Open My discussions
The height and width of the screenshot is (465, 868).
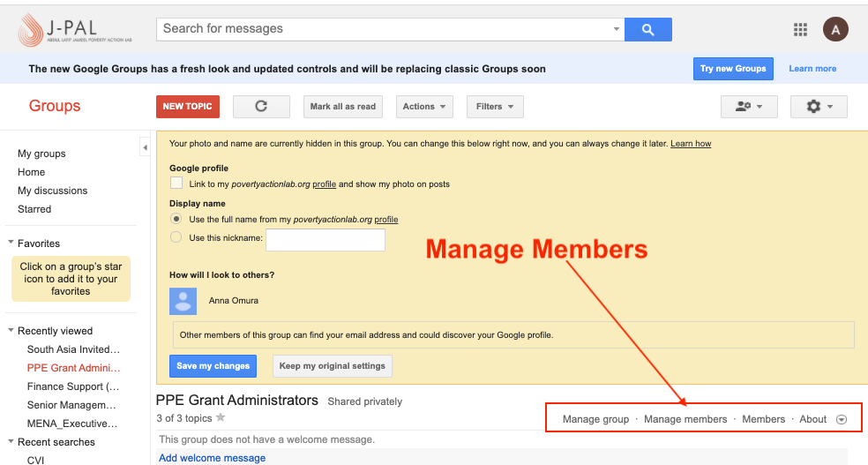(53, 191)
